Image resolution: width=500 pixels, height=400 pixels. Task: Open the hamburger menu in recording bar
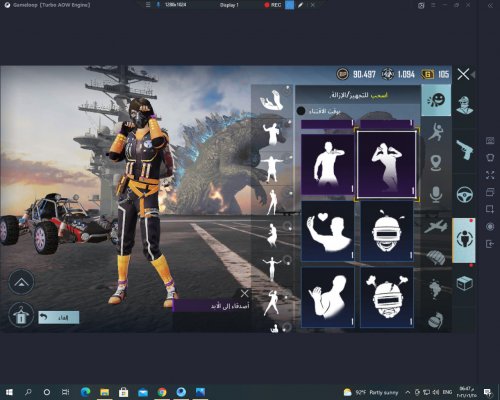point(148,5)
